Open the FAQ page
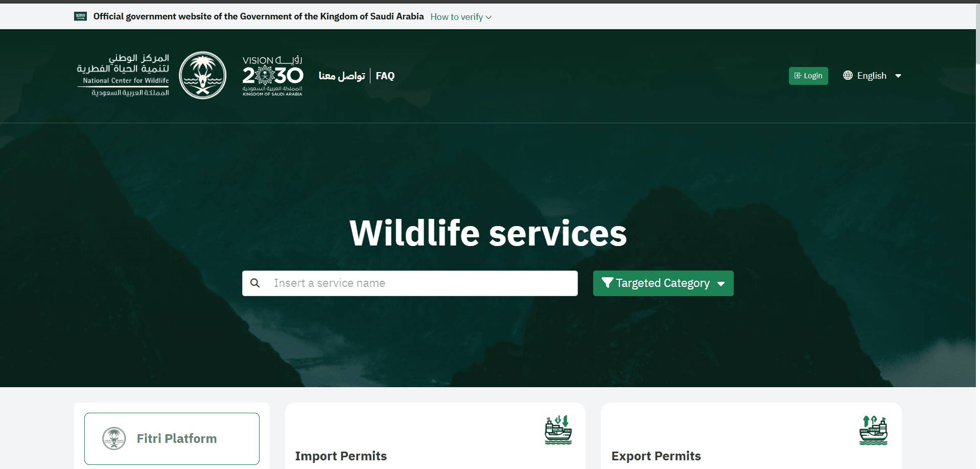 [x=385, y=75]
